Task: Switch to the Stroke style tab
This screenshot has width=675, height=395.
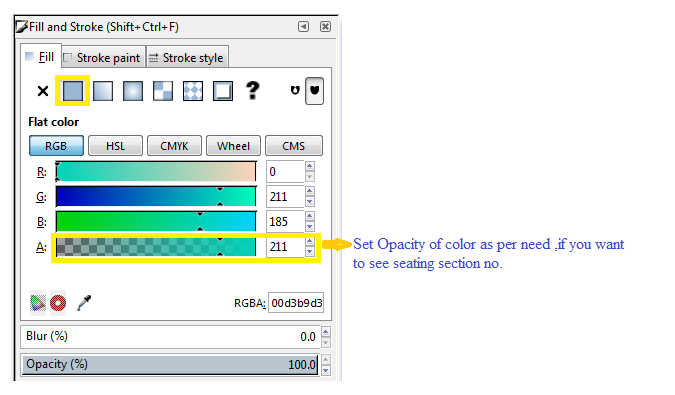Action: click(187, 58)
